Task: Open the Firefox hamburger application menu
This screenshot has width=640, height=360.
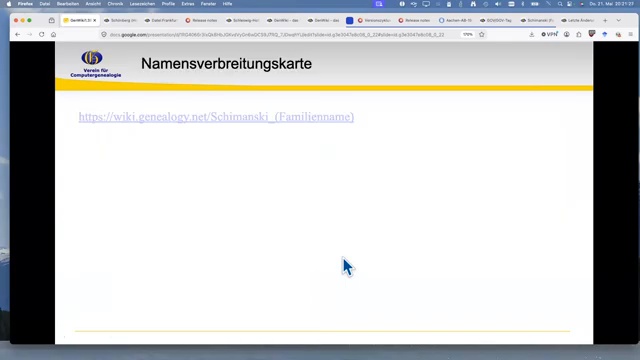Action: 631,35
